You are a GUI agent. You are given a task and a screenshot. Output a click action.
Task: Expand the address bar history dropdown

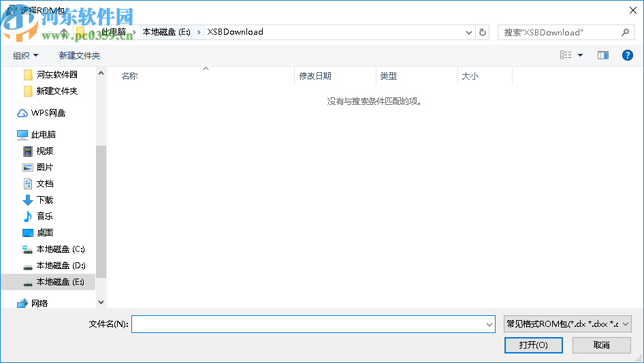tap(468, 33)
